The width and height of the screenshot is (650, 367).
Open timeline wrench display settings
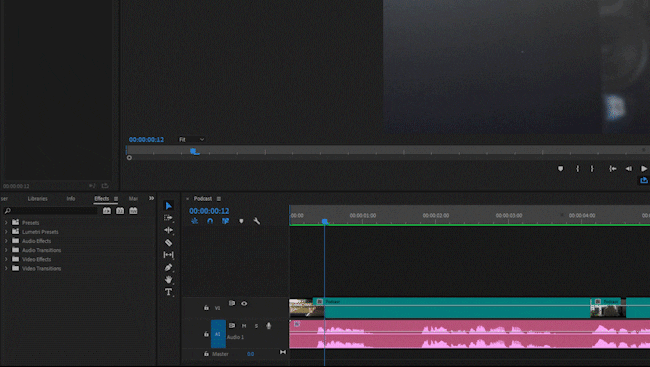coord(257,221)
